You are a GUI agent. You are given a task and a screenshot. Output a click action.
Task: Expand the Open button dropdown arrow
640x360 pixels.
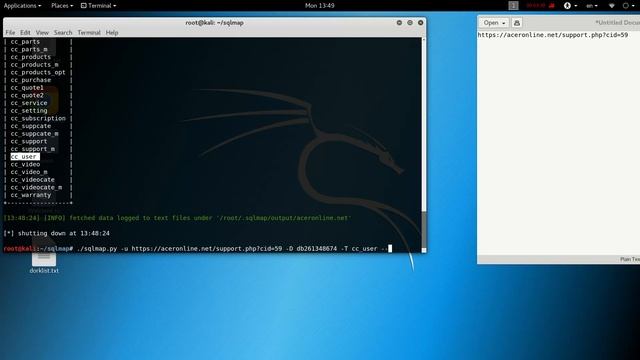click(x=504, y=23)
